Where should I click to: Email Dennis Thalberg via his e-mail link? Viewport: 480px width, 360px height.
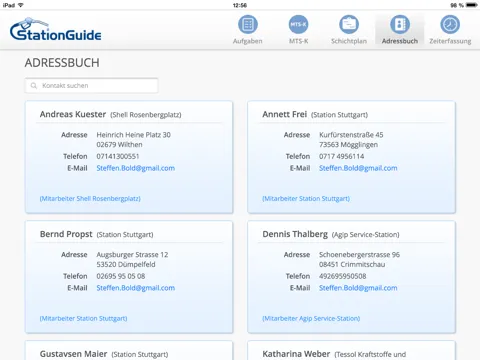(x=358, y=288)
